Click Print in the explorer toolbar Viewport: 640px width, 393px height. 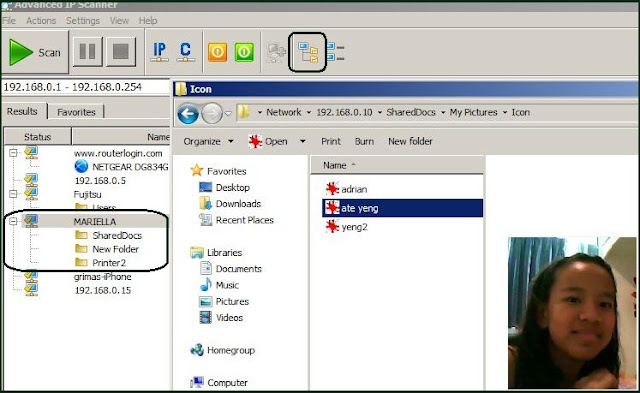point(331,141)
